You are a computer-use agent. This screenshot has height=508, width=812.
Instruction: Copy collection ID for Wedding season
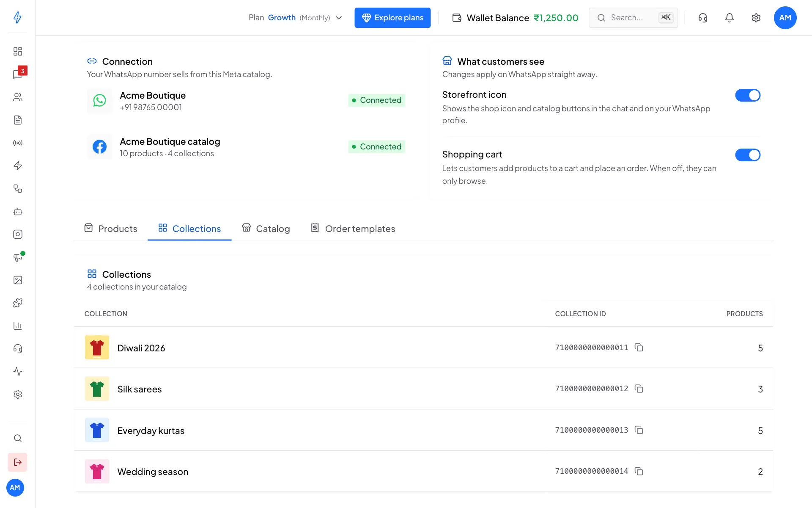(x=639, y=471)
